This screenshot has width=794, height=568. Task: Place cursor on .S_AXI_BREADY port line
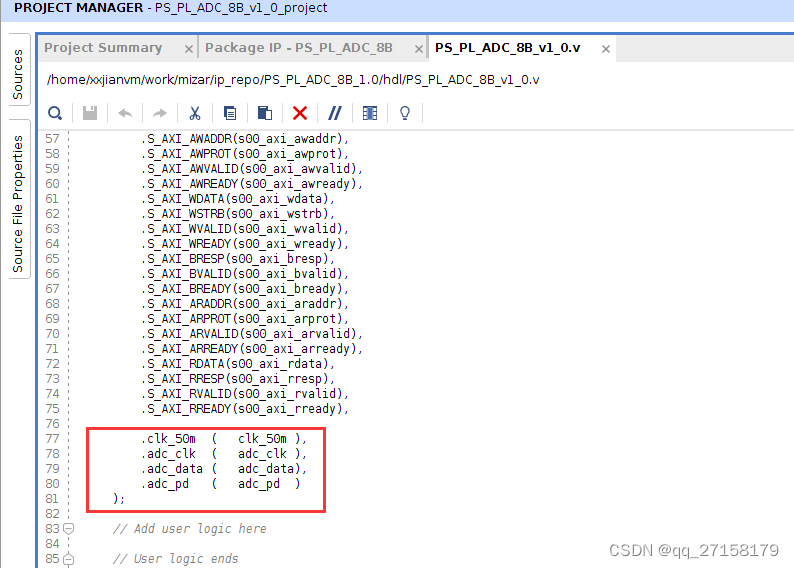pos(245,289)
